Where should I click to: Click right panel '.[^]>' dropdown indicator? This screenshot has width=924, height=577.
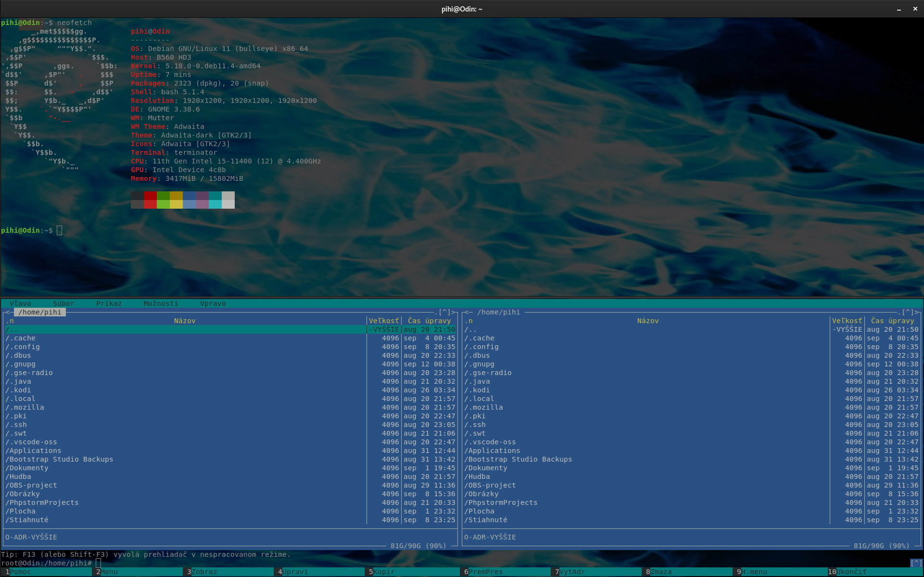(x=908, y=312)
